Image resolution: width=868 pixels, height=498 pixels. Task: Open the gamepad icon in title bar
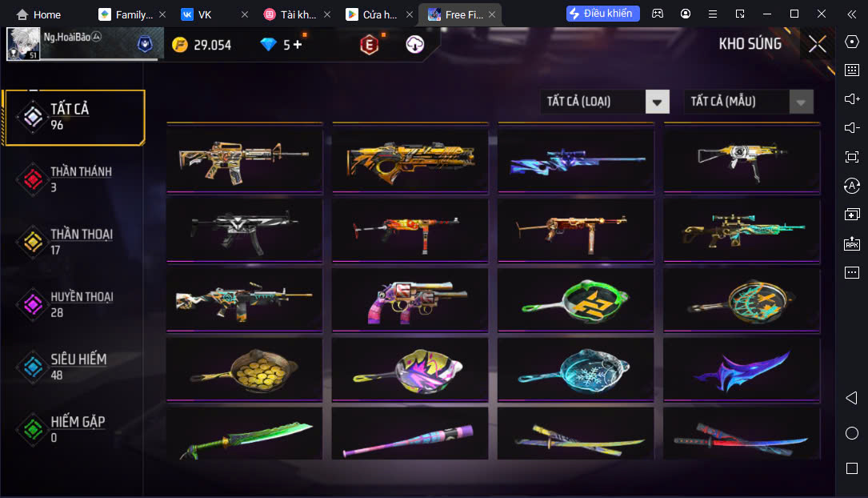pyautogui.click(x=658, y=14)
